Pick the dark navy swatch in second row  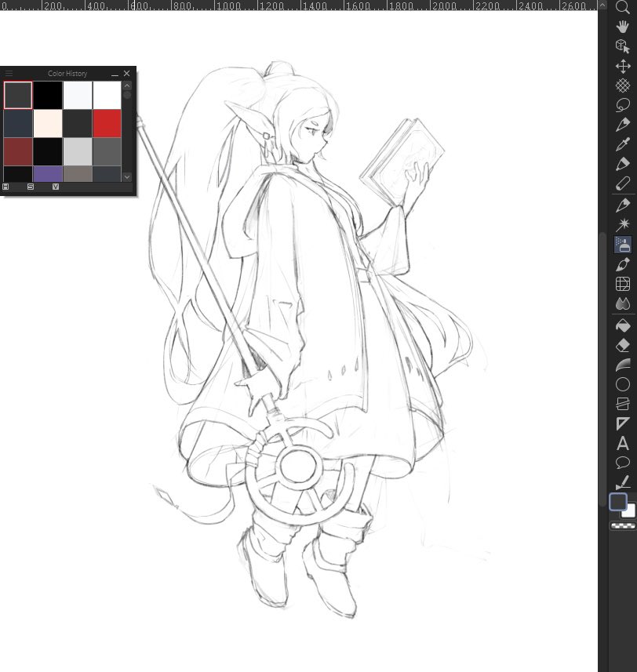coord(18,123)
